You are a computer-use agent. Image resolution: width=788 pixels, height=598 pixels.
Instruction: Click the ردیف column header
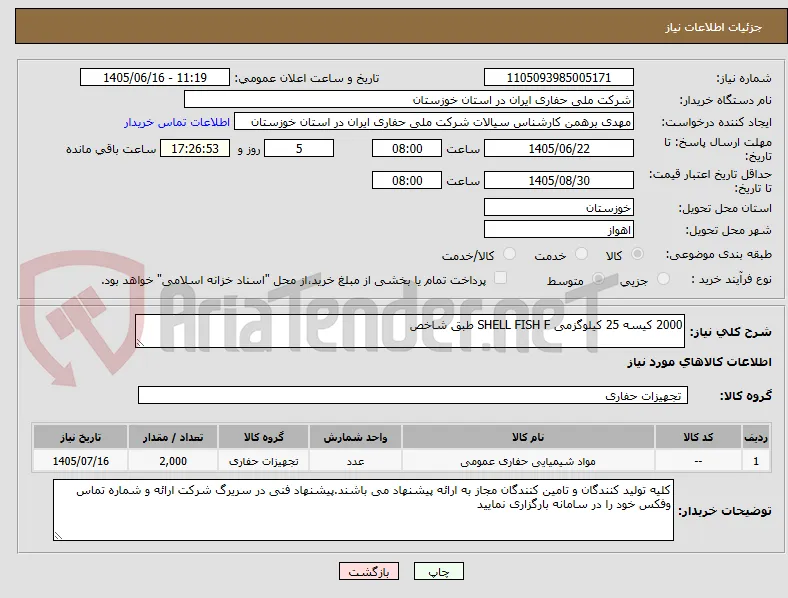[x=755, y=437]
